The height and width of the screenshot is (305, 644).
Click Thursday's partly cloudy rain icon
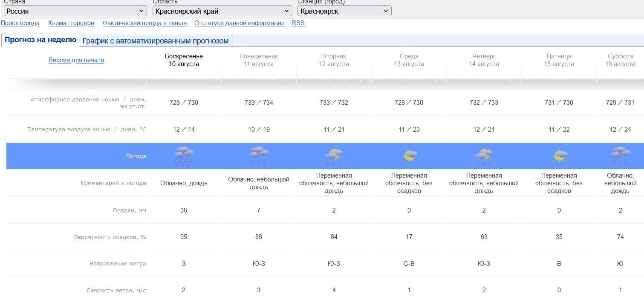[484, 156]
